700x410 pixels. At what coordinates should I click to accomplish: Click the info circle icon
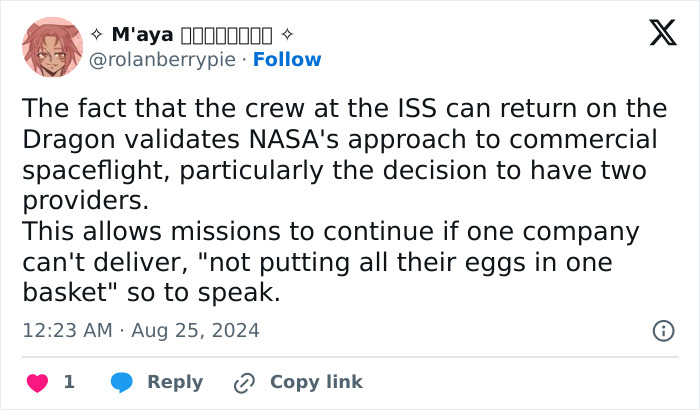[x=662, y=330]
